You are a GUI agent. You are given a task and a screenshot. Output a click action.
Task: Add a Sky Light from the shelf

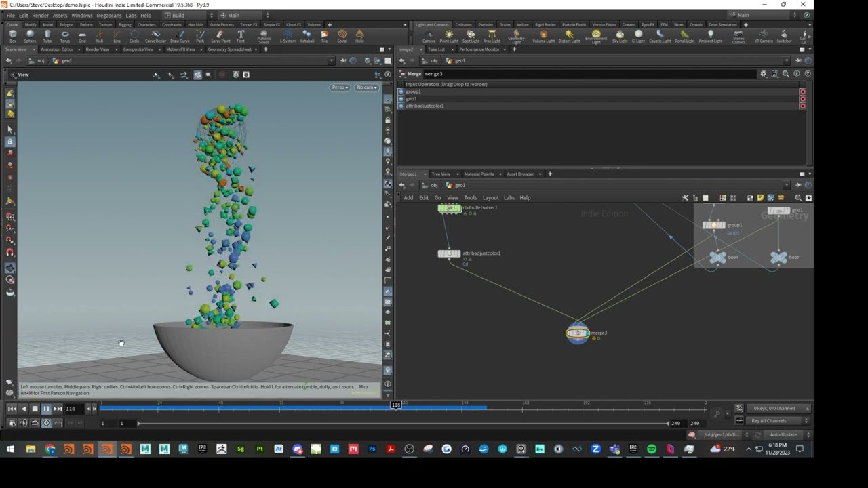click(620, 36)
